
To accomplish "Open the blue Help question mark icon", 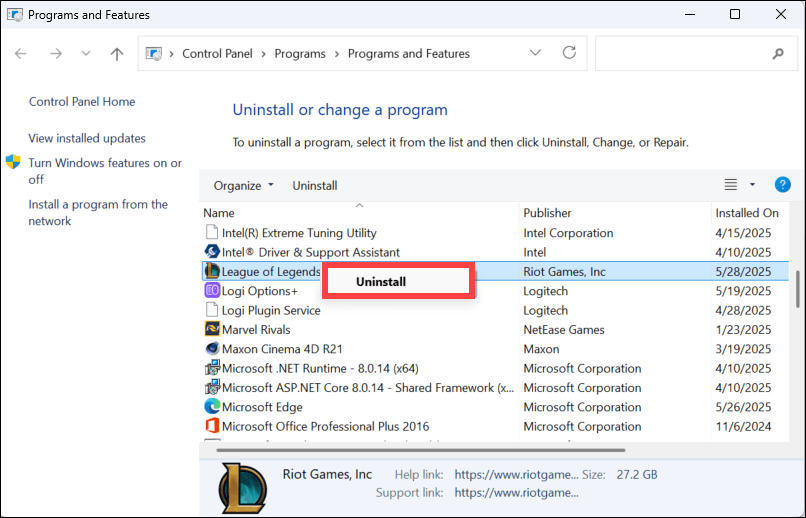I will tap(783, 185).
